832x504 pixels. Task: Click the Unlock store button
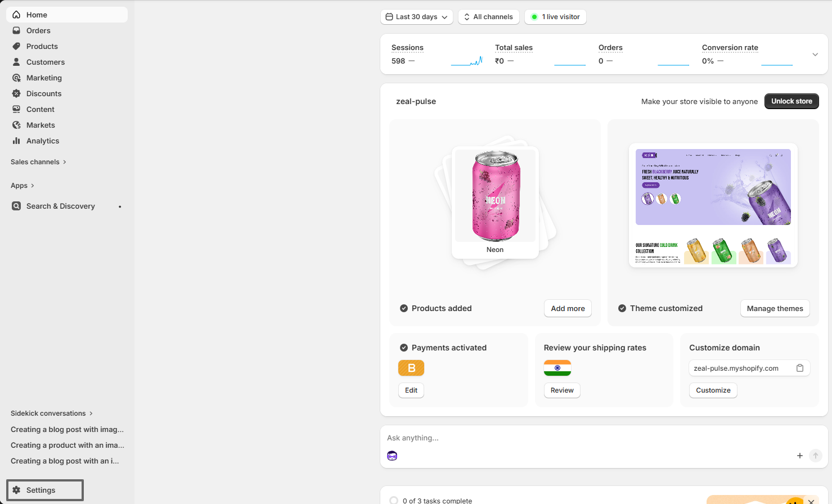pos(791,101)
